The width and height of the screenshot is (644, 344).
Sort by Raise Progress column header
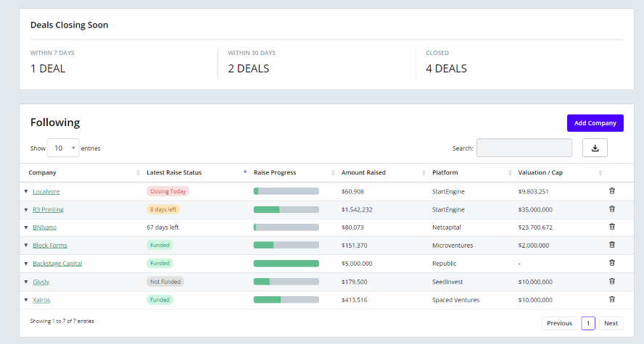[275, 172]
